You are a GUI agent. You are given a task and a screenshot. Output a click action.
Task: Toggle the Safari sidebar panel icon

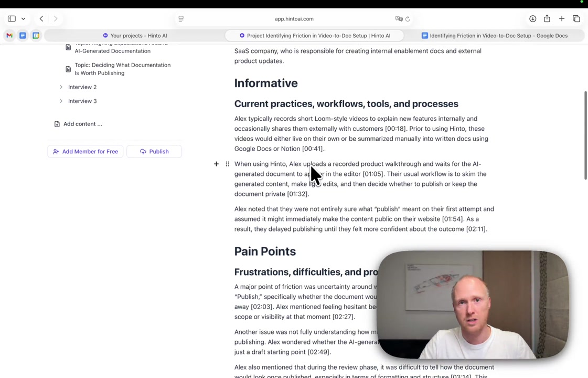[12, 19]
